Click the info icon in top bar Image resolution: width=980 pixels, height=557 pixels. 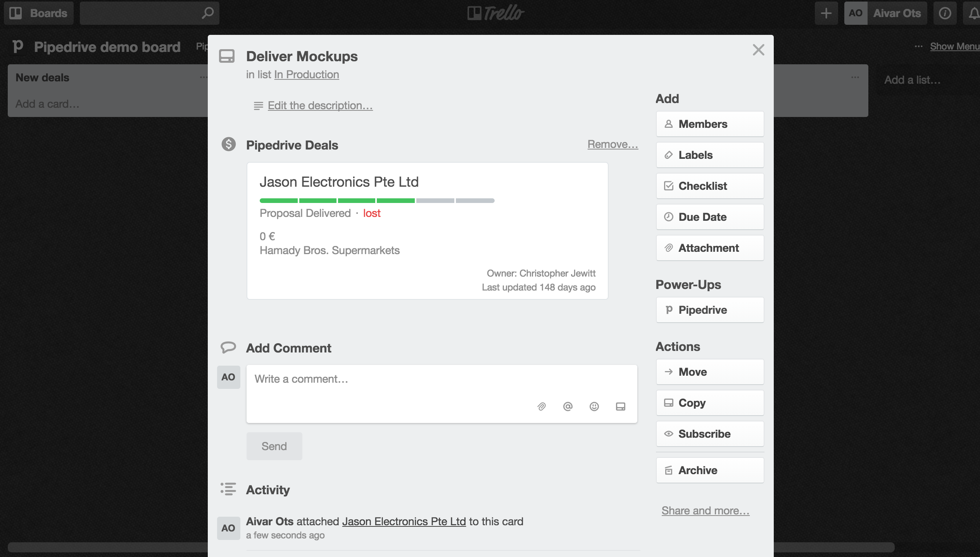(x=945, y=14)
